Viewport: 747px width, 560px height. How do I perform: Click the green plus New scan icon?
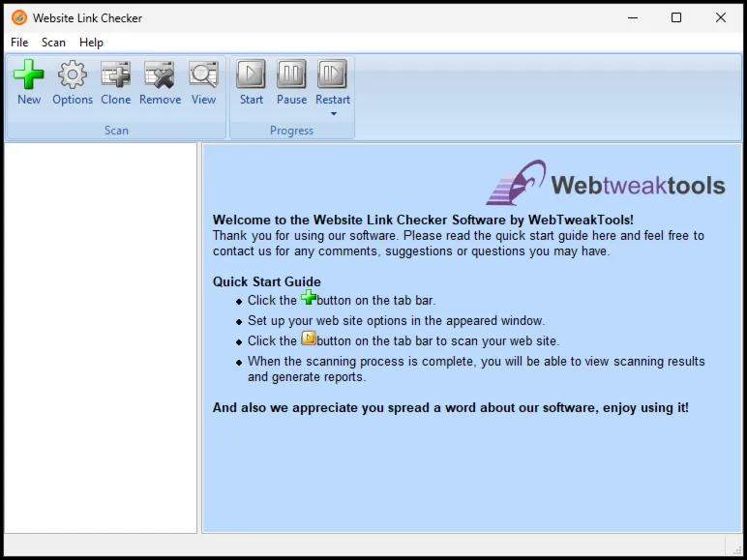pyautogui.click(x=29, y=74)
